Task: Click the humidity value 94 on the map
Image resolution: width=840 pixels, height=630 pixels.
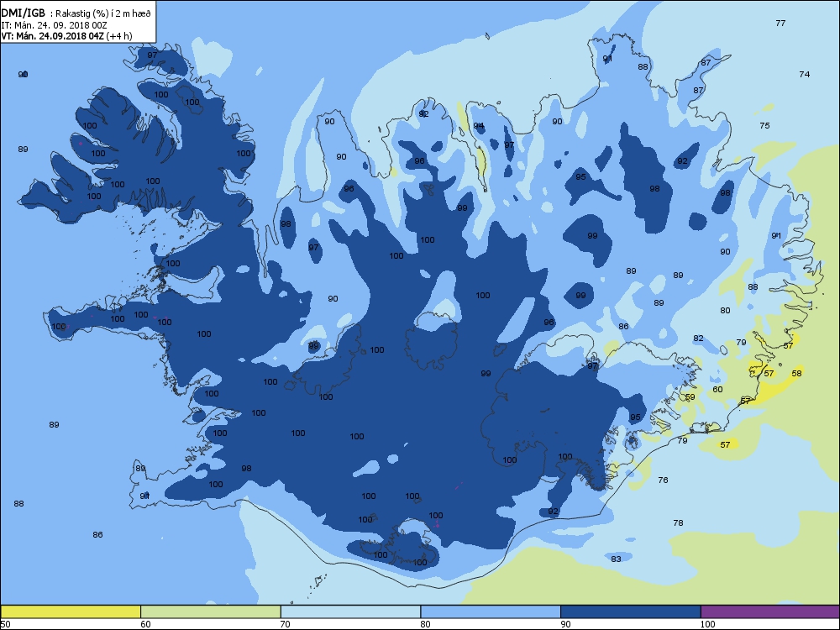Action: tap(479, 126)
